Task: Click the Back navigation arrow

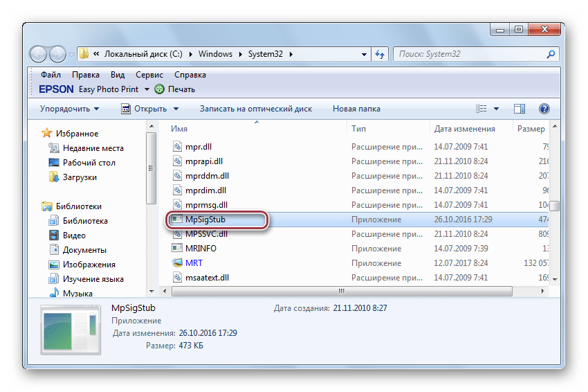Action: (x=38, y=55)
